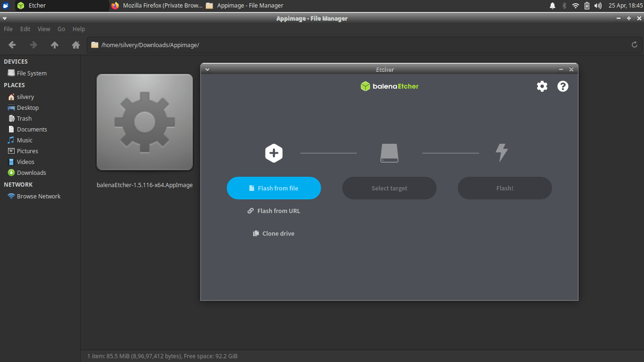Viewport: 644px width, 362px height.
Task: Go forward in File Manager
Action: point(33,45)
